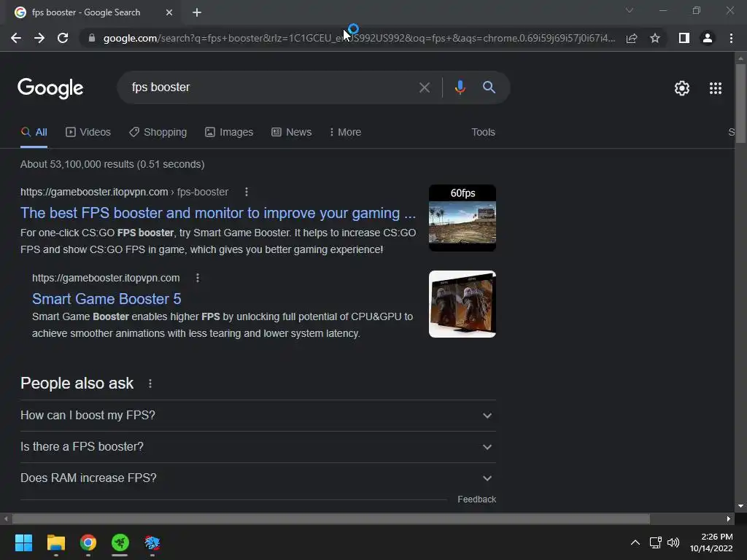The width and height of the screenshot is (747, 560).
Task: Start voice search with the microphone
Action: (460, 87)
